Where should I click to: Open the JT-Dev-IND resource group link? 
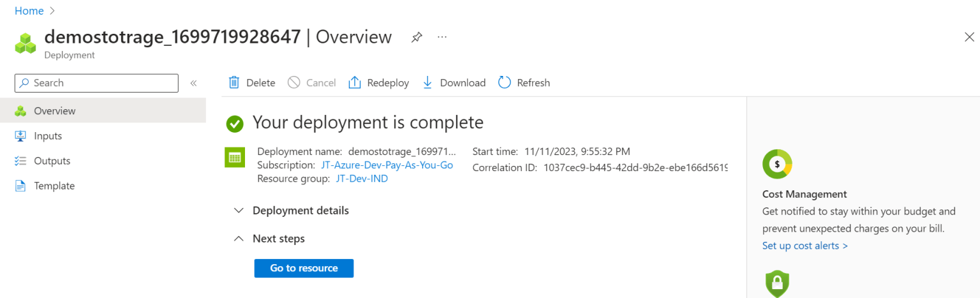(362, 179)
